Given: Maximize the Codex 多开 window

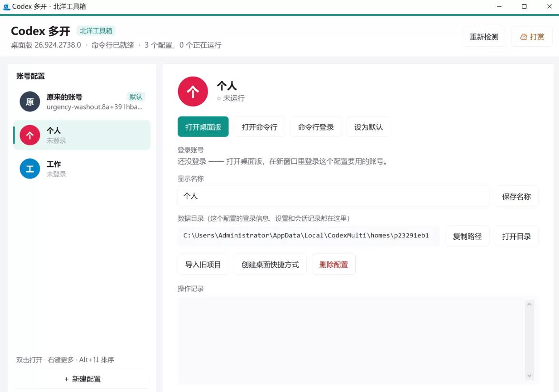Looking at the screenshot, I should tap(524, 6).
